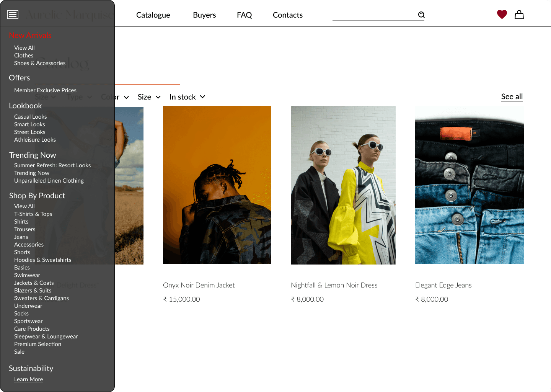
Task: Close the sidebar with the hamburger menu icon
Action: 13,15
